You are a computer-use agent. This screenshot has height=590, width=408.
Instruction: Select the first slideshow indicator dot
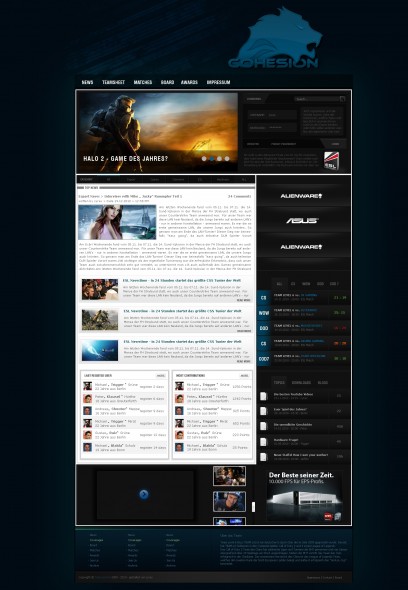204,159
